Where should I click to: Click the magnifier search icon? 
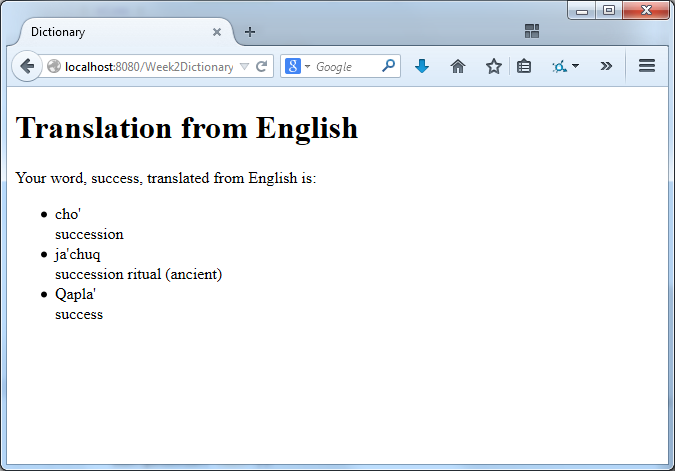(x=389, y=66)
